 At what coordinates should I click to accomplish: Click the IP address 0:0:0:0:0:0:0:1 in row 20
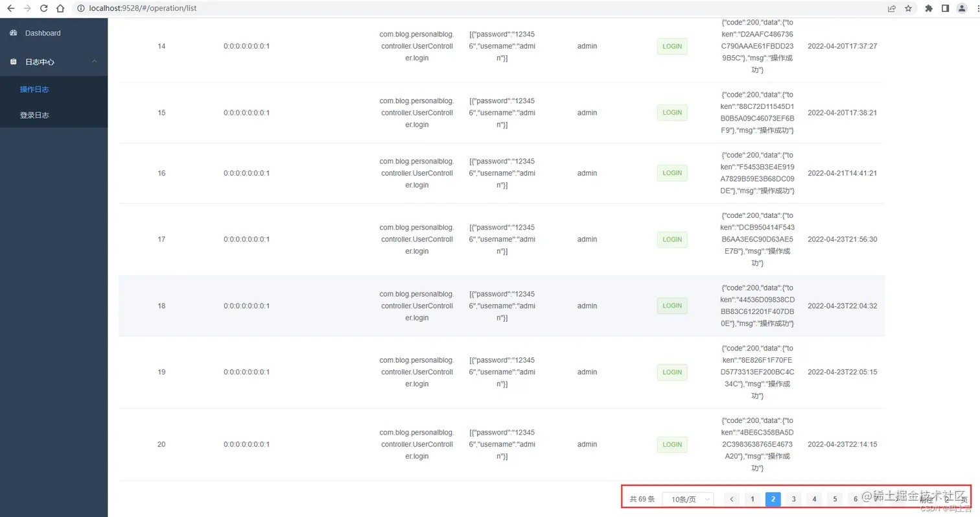247,444
